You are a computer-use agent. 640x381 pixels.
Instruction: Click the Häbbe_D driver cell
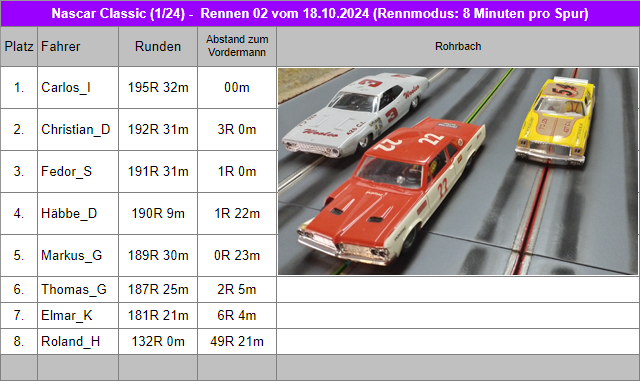pyautogui.click(x=78, y=214)
